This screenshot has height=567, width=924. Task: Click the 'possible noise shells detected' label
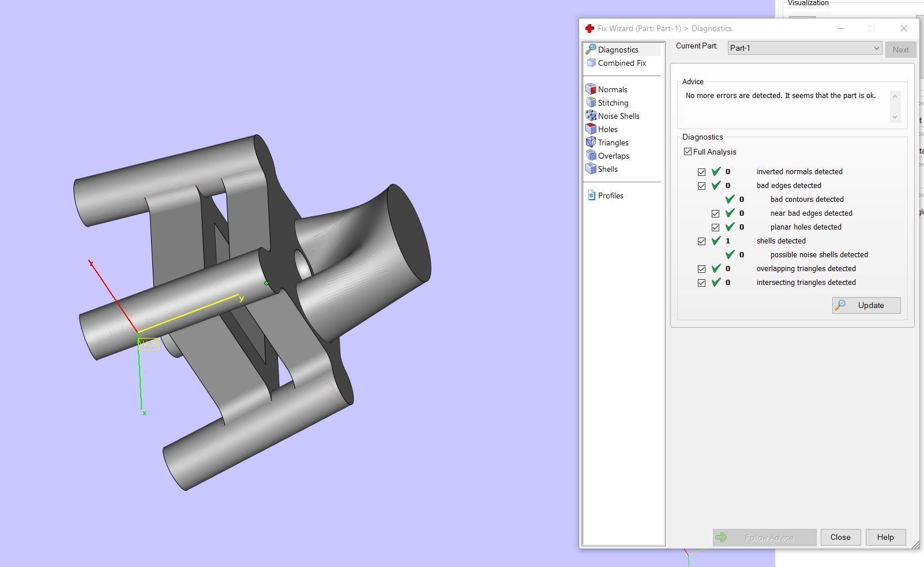(819, 255)
